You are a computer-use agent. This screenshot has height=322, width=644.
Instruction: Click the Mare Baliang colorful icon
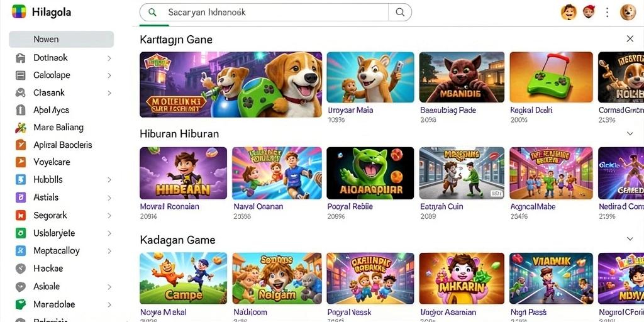(20, 128)
